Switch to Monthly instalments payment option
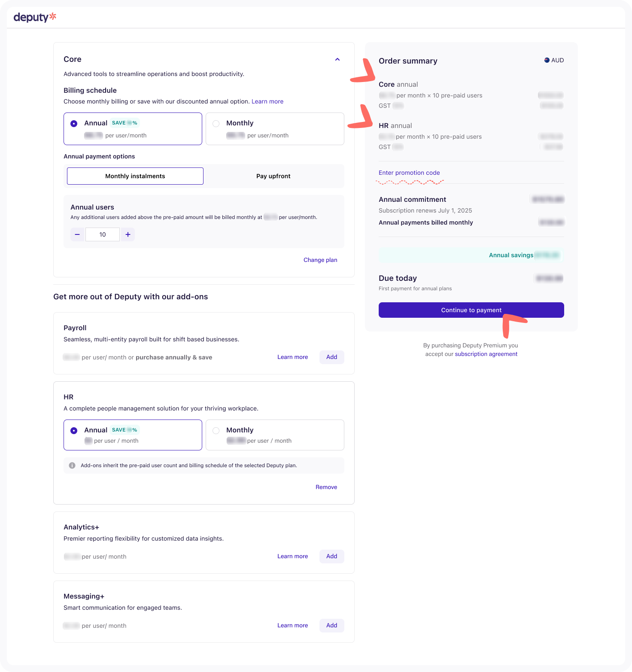The height and width of the screenshot is (672, 632). point(135,176)
